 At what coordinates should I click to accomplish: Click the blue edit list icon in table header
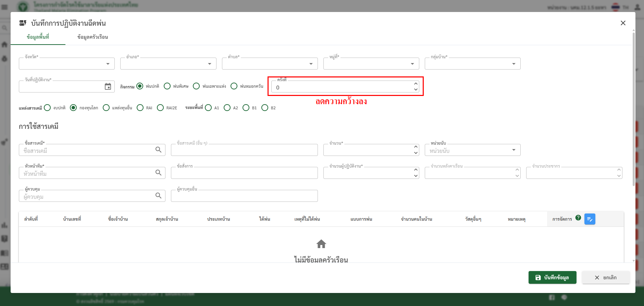[x=590, y=219]
